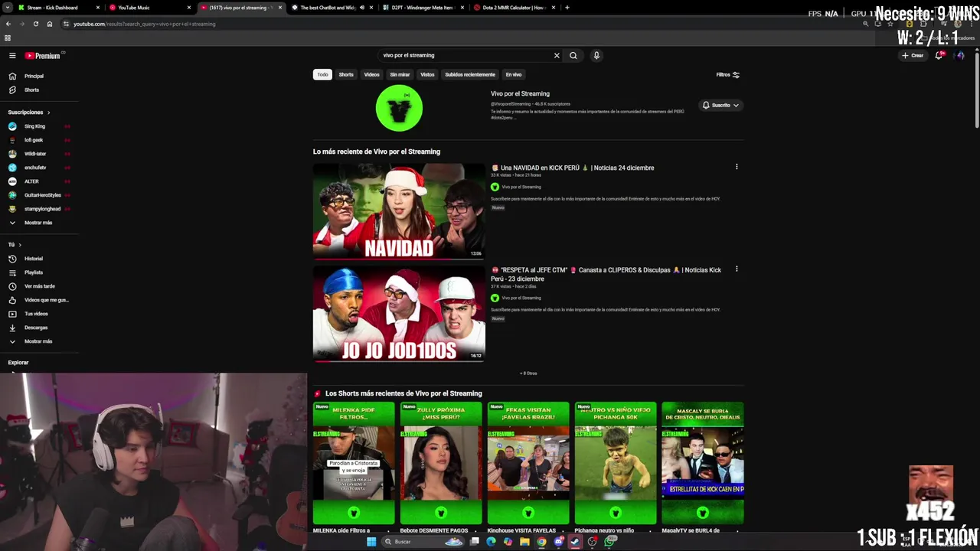The height and width of the screenshot is (551, 980).
Task: Open the account avatar menu
Action: click(x=960, y=55)
